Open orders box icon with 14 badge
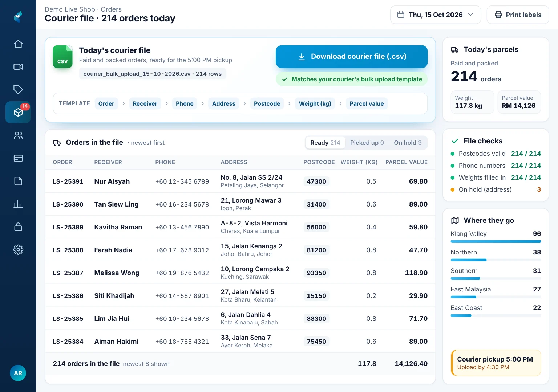Viewport: 558px width, 392px height. point(18,112)
